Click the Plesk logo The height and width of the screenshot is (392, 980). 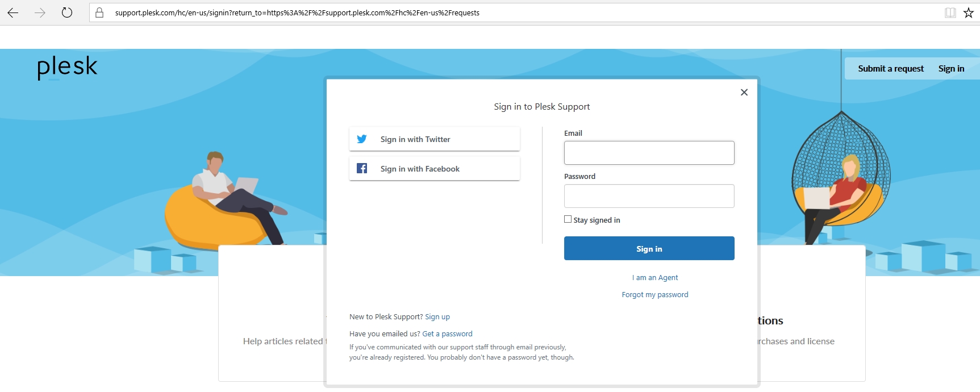click(x=67, y=67)
